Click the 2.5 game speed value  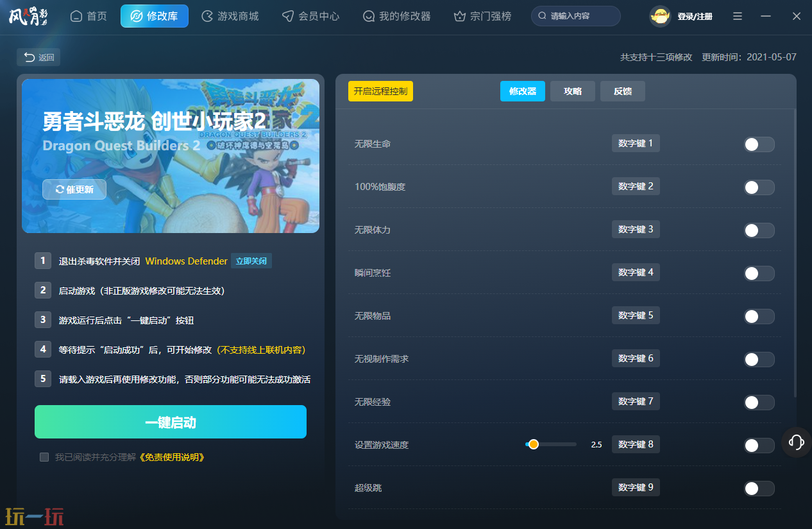[596, 444]
